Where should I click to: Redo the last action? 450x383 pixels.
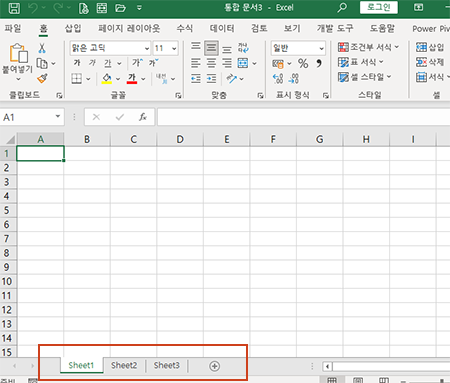[58, 8]
